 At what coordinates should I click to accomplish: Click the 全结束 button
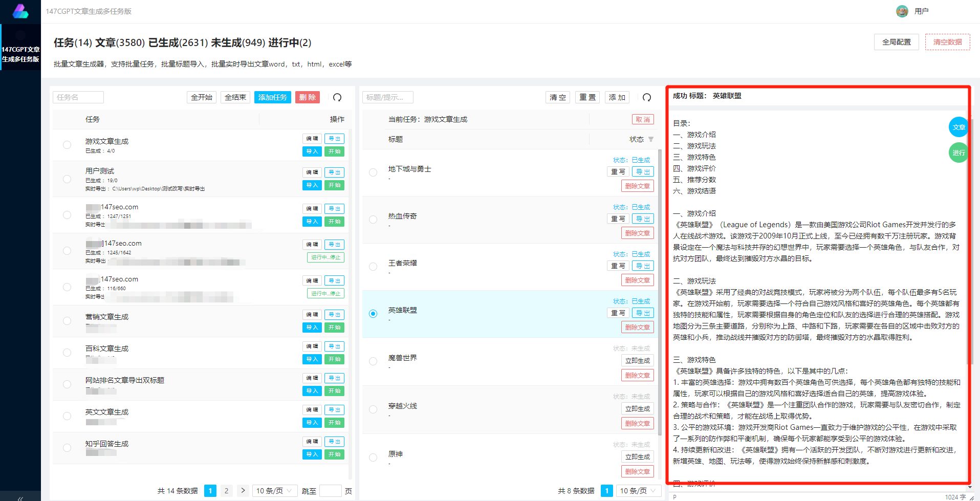tap(235, 97)
